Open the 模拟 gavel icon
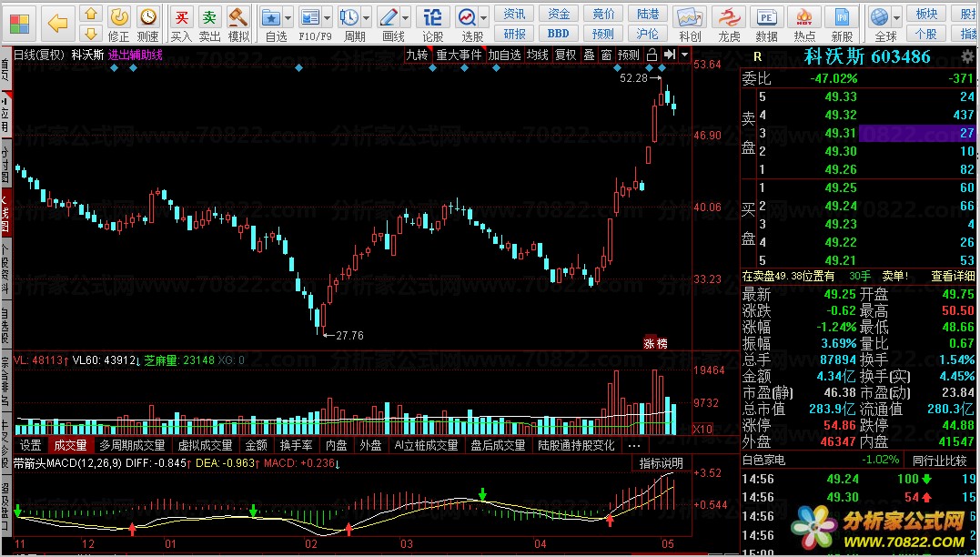The image size is (980, 557). [237, 17]
